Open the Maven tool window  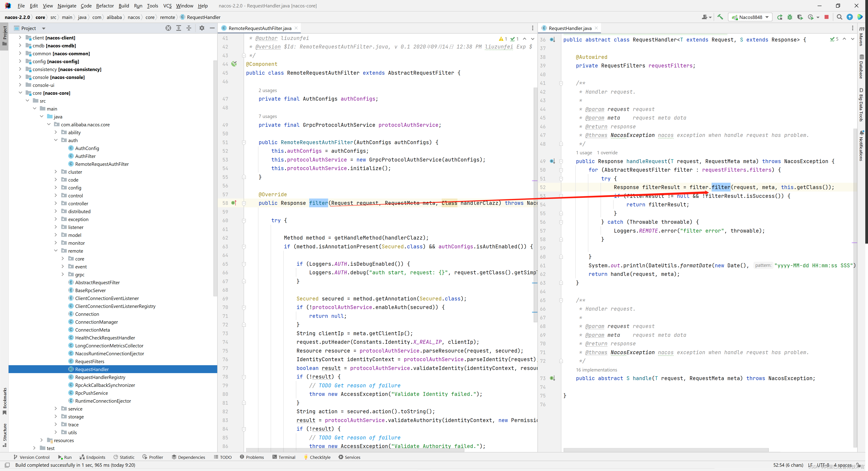[861, 36]
